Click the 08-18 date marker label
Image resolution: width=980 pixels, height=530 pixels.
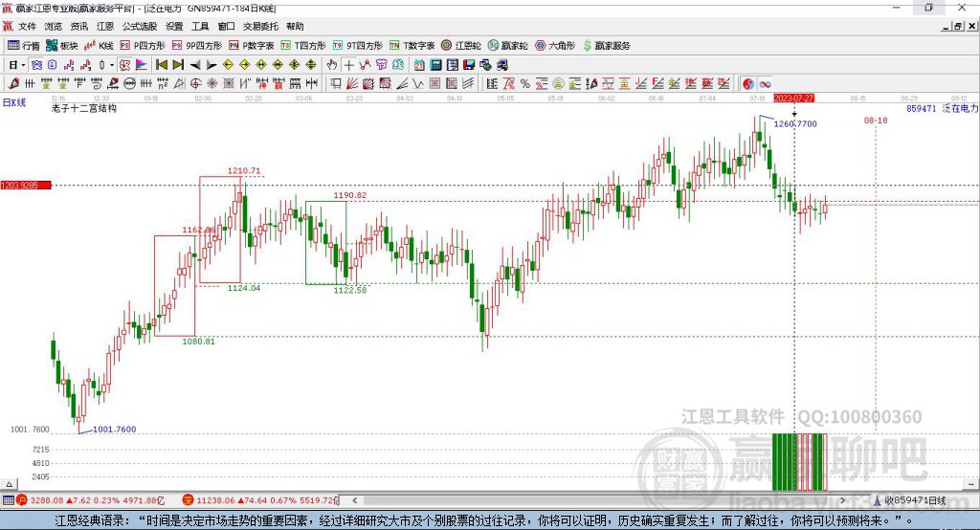click(876, 120)
